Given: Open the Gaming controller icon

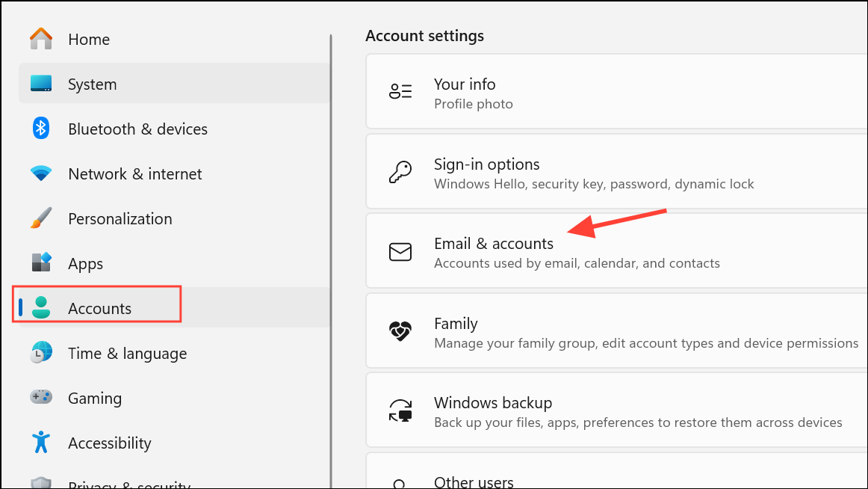Looking at the screenshot, I should pos(41,397).
